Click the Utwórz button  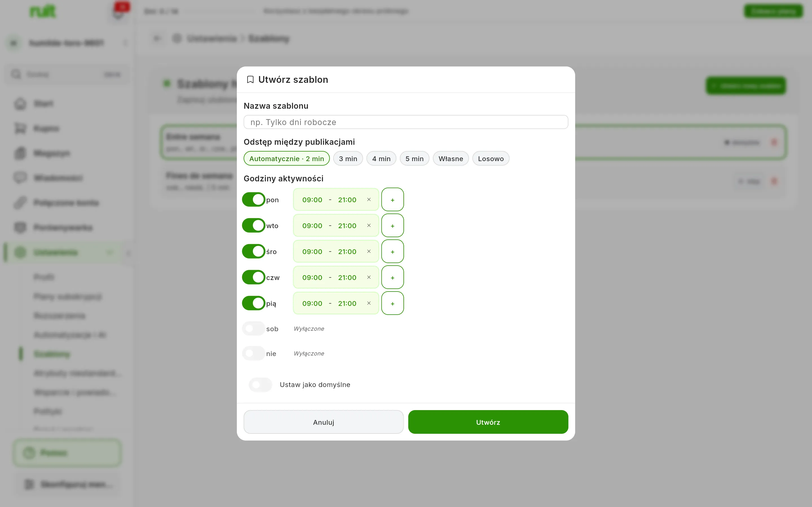coord(488,422)
